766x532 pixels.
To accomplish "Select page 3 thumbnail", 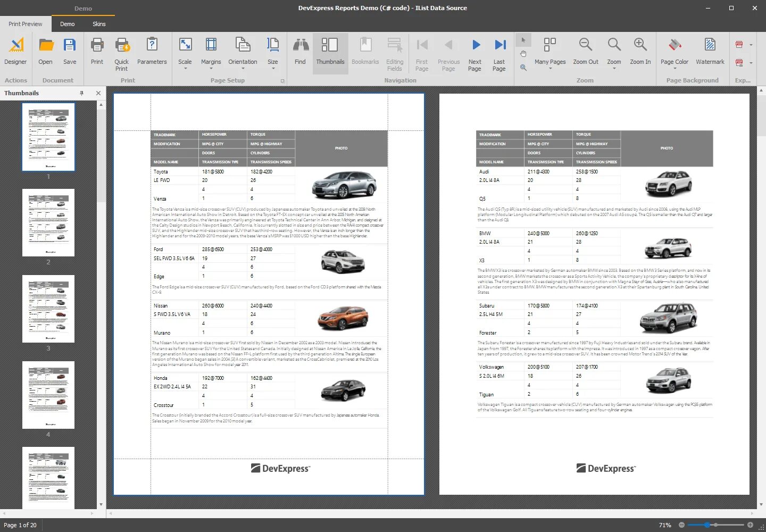I will 48,309.
